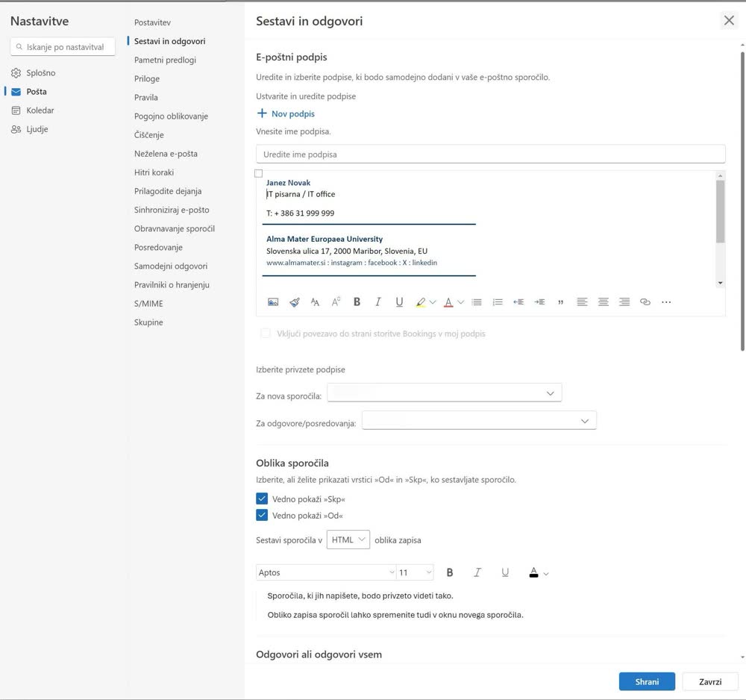Uncheck Vedno pokaži »Skp«
The image size is (746, 700).
pos(262,499)
